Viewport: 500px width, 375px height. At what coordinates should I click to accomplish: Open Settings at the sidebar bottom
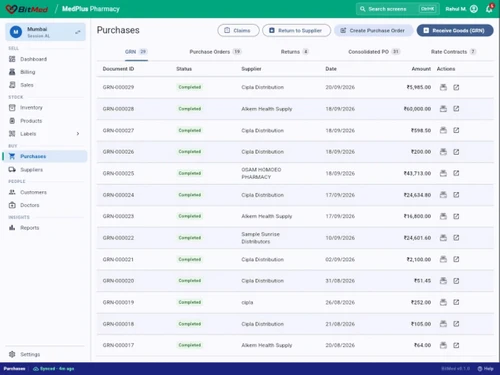[x=30, y=354]
